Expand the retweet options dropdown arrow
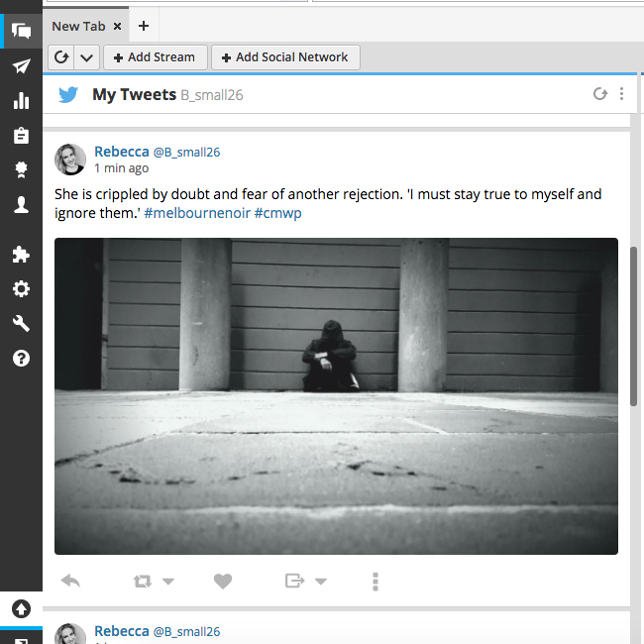Viewport: 644px width, 644px height. pyautogui.click(x=168, y=582)
